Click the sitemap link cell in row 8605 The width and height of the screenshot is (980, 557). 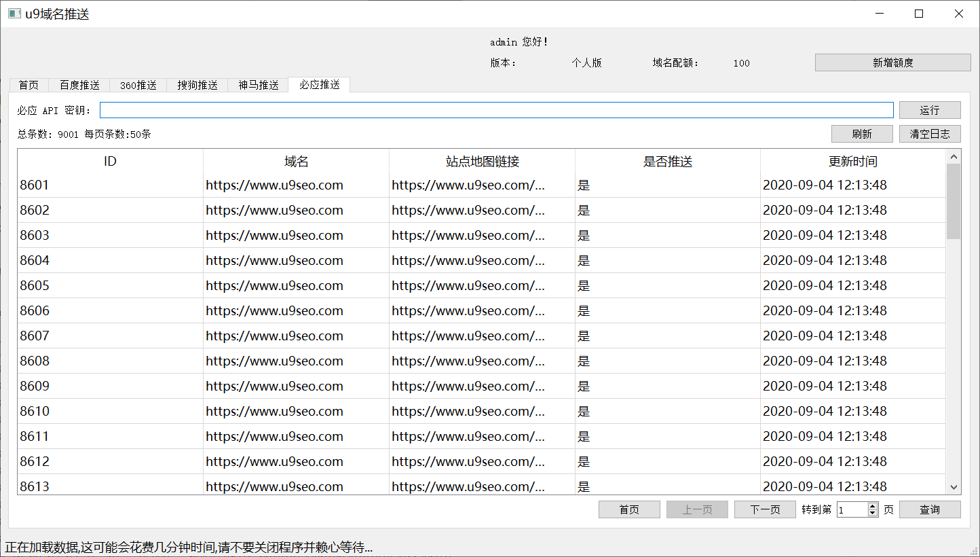pos(482,285)
